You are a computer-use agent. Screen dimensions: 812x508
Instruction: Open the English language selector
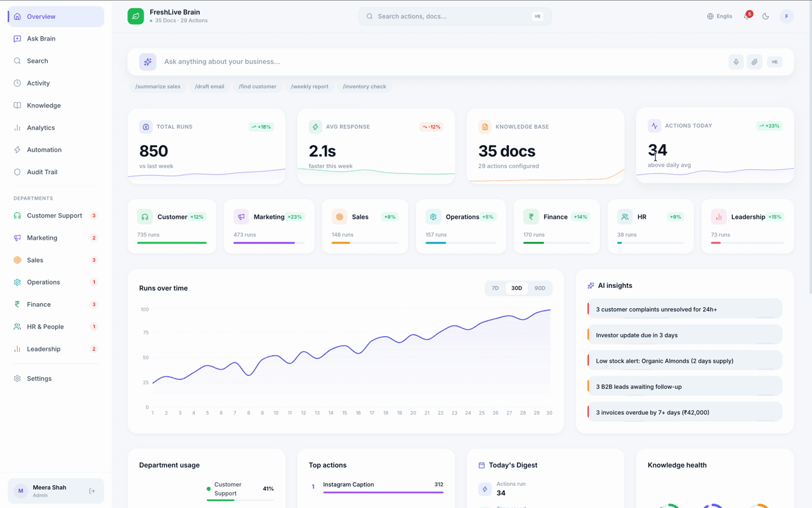click(719, 16)
